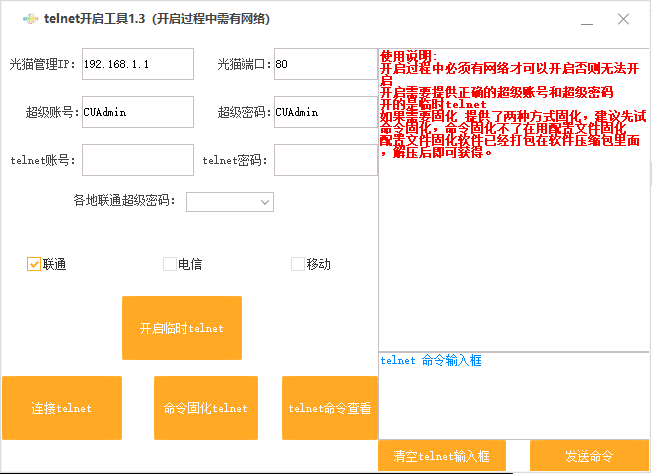Image resolution: width=652 pixels, height=474 pixels.
Task: Check the 电信 checkbox
Action: click(170, 264)
